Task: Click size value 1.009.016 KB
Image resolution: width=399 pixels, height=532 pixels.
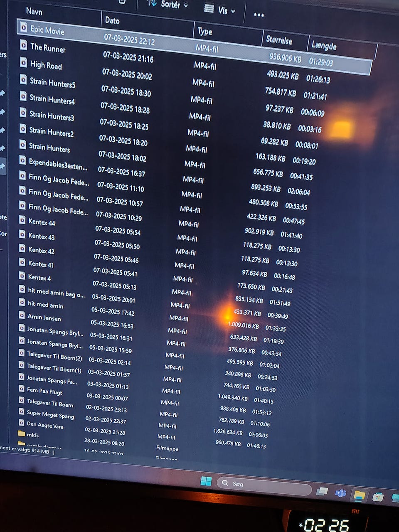Action: (x=243, y=325)
